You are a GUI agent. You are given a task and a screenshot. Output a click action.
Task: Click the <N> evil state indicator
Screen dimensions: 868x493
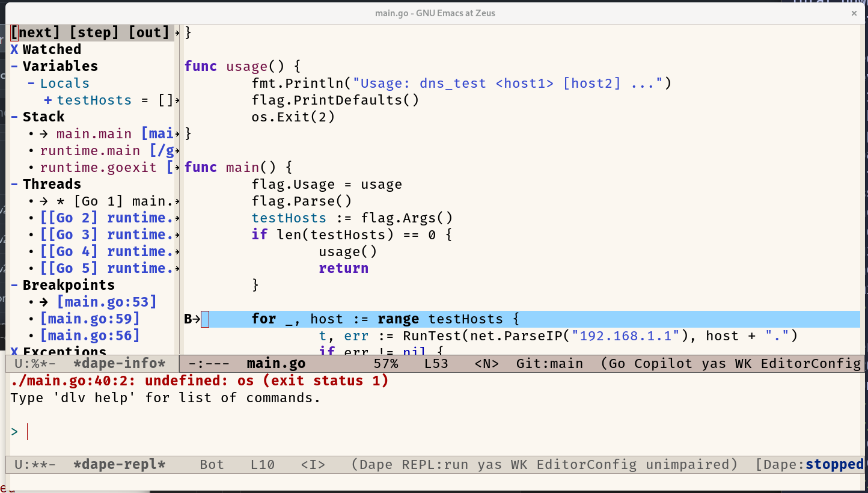click(x=487, y=363)
